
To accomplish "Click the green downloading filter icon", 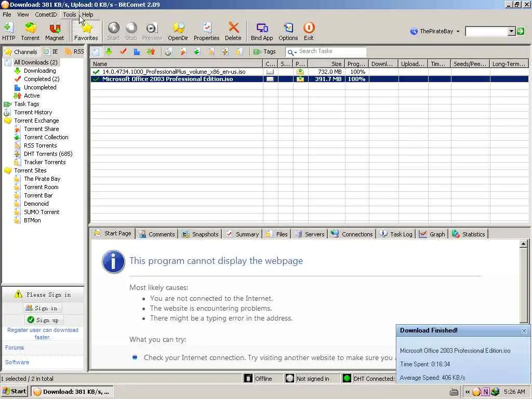I will point(109,51).
